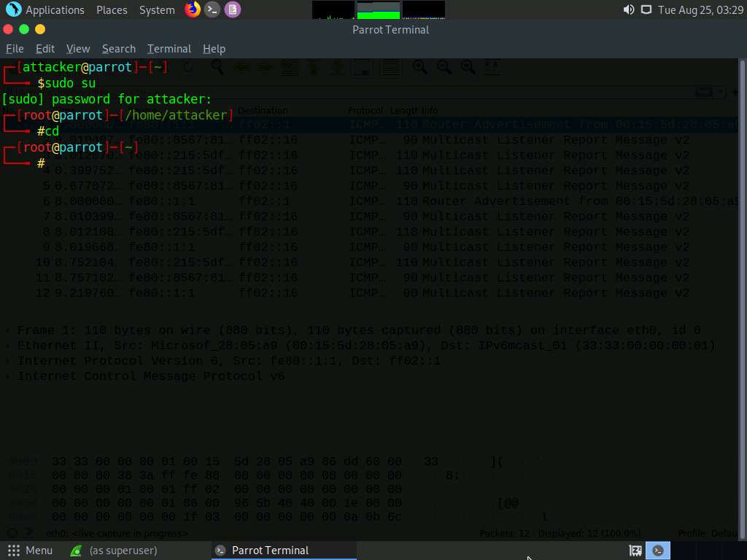
Task: Click the '/home/attacker' path in prompt
Action: tap(177, 115)
